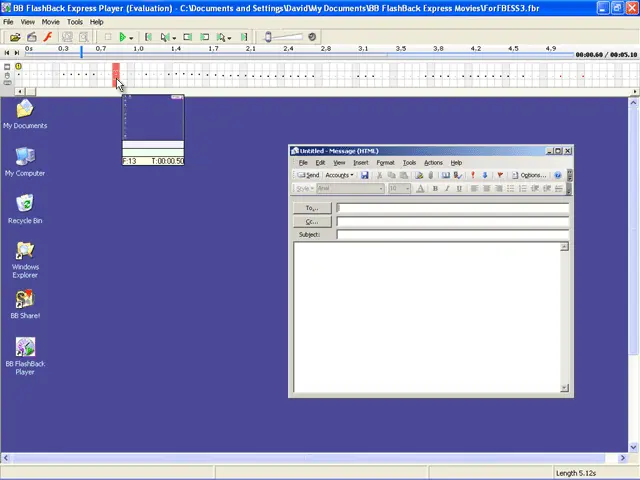Toggle Bold formatting in message toolbar
The width and height of the screenshot is (640, 480).
[435, 189]
